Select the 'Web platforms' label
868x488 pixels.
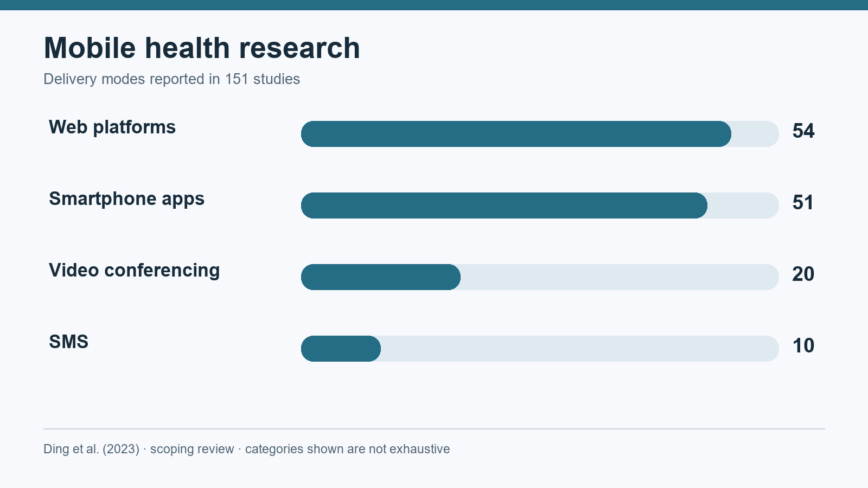tap(112, 127)
